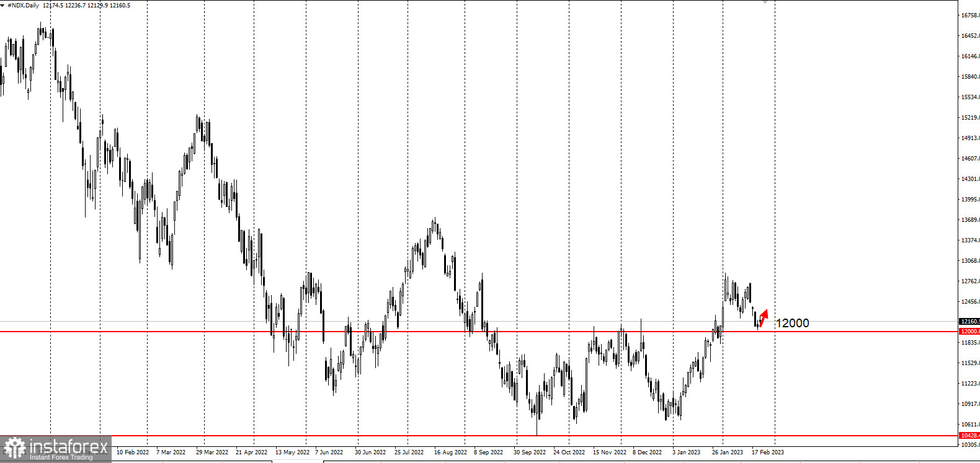Click the 16452 price scale label
The height and width of the screenshot is (463, 980).
pos(971,36)
